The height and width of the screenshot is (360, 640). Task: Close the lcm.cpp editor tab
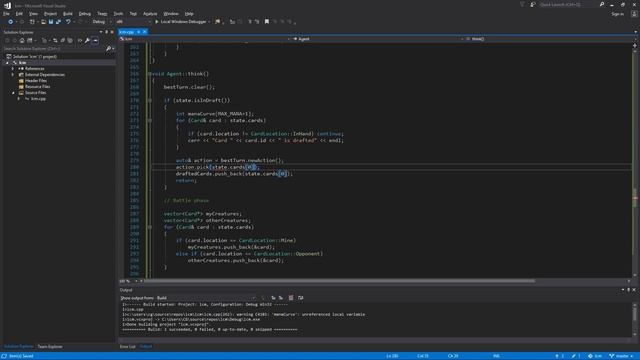coord(145,32)
